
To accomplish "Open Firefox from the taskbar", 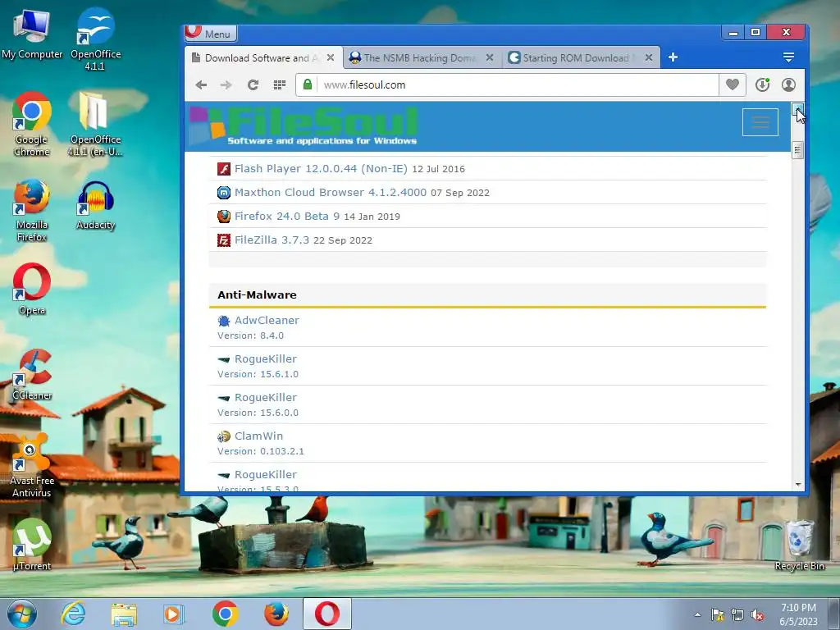I will pos(276,614).
